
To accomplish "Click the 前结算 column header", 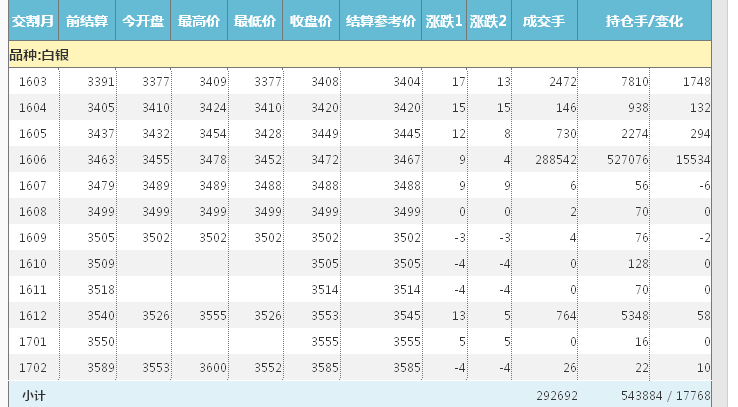I will tap(87, 21).
